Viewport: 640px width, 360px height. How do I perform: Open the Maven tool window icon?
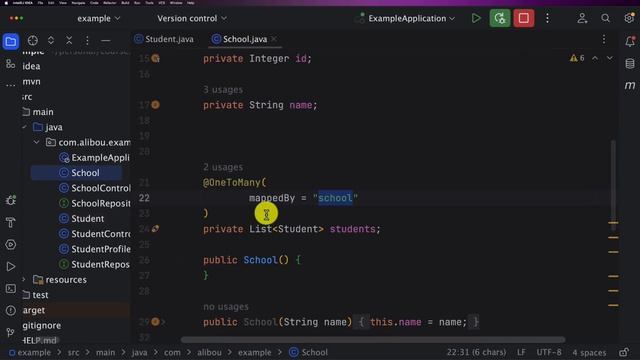pyautogui.click(x=630, y=85)
